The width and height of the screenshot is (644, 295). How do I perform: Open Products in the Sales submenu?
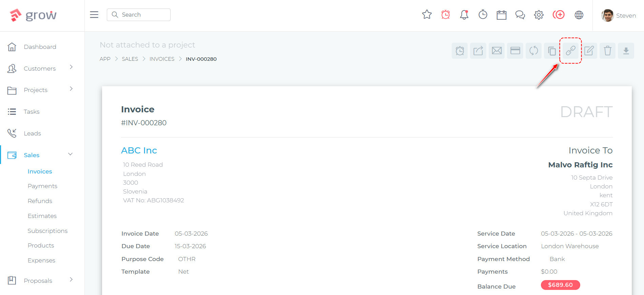coord(41,245)
